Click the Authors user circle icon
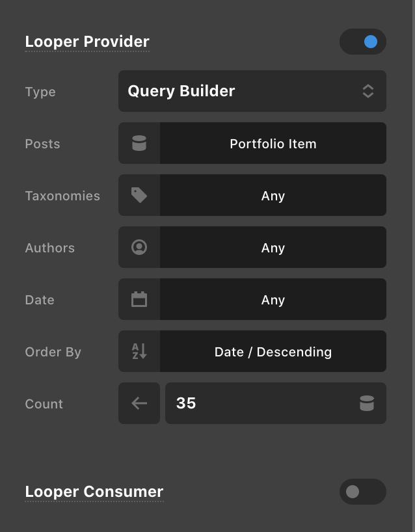The height and width of the screenshot is (532, 415). (x=139, y=247)
